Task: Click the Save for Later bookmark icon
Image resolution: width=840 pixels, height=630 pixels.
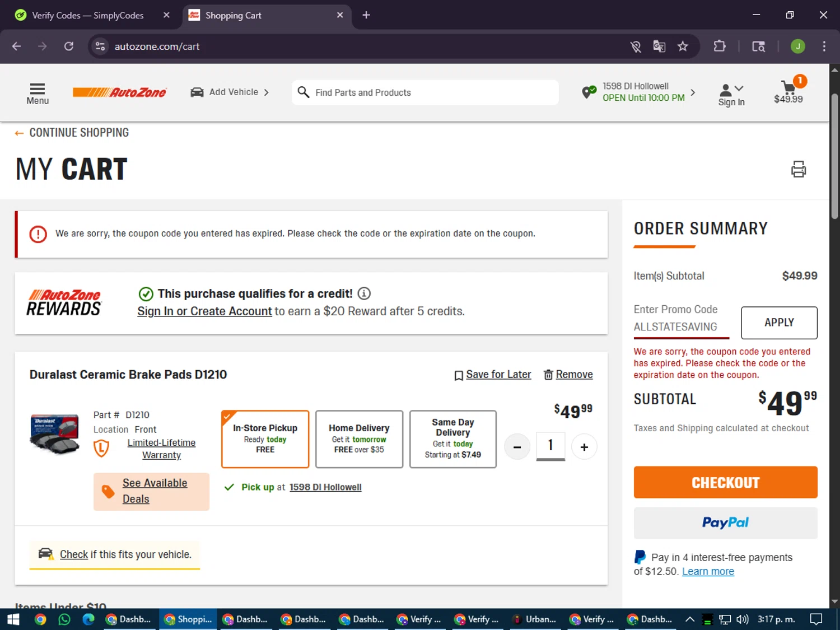Action: click(x=459, y=375)
